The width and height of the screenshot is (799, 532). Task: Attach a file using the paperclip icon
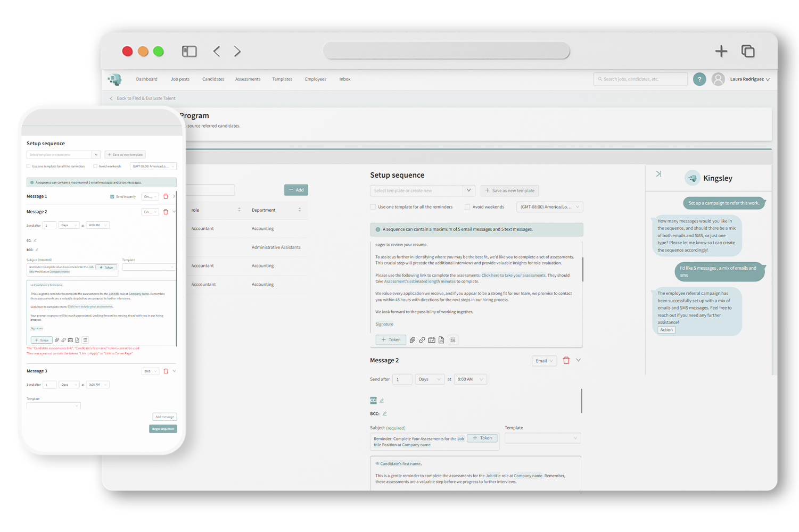coord(413,339)
